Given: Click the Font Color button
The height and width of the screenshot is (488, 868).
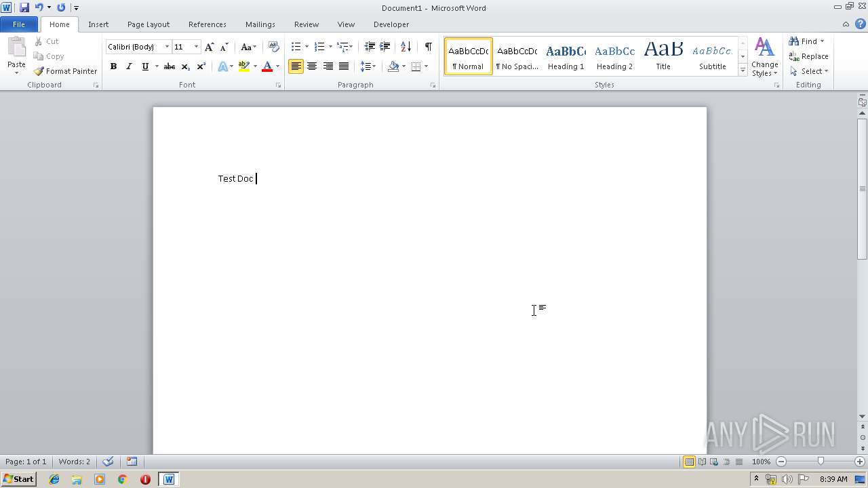Looking at the screenshot, I should click(x=267, y=66).
